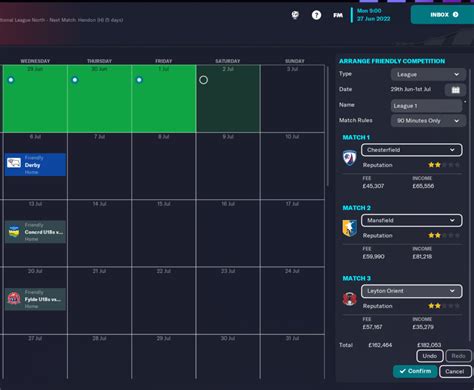Open the Match 2 Mansfield team dropdown
The width and height of the screenshot is (474, 390).
click(412, 220)
